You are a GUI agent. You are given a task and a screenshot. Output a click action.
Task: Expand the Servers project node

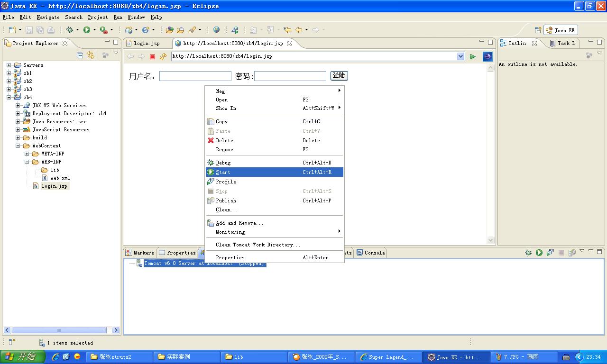9,65
